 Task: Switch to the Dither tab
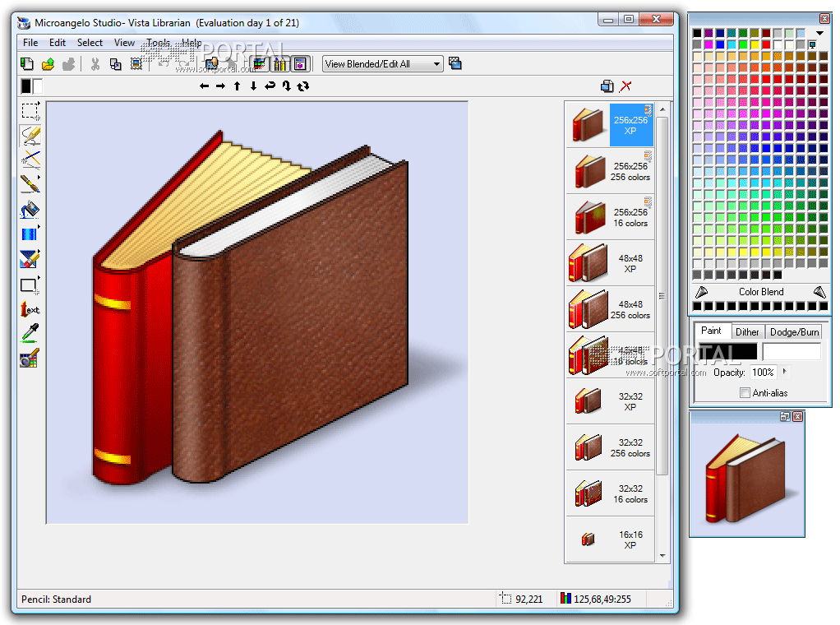pos(747,331)
